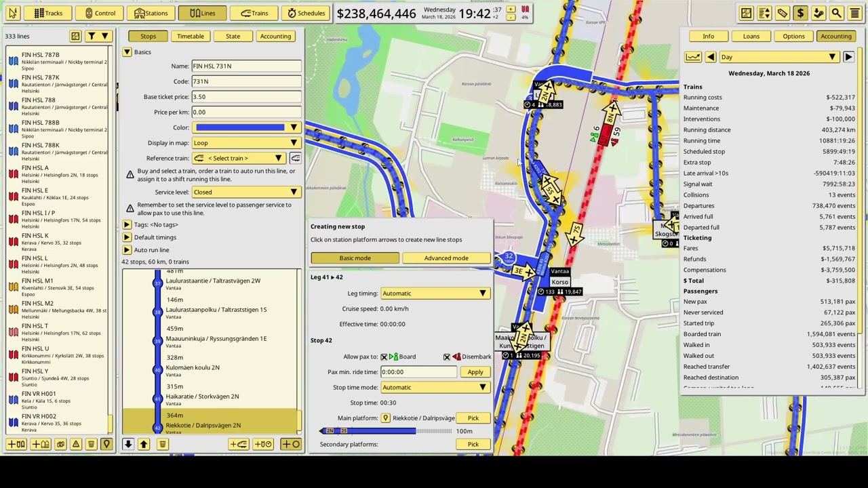This screenshot has height=488, width=868.
Task: Edit the Base ticket price field
Action: point(246,97)
